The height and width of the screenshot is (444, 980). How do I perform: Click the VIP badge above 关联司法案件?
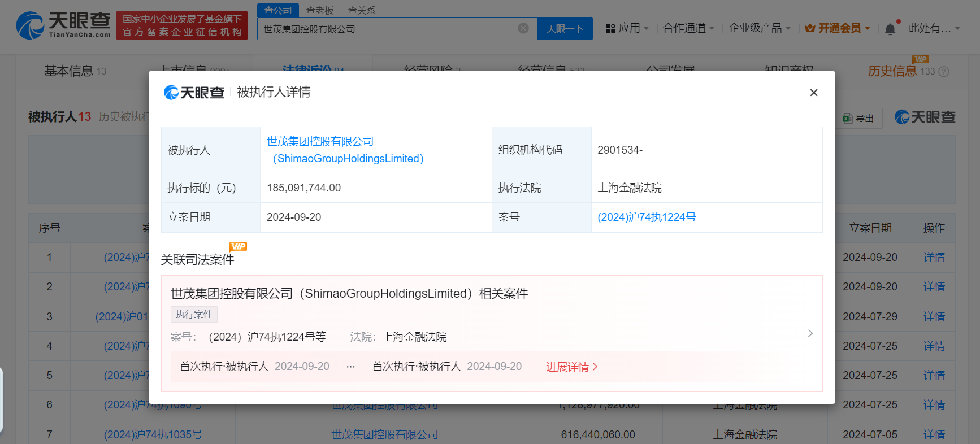pyautogui.click(x=239, y=246)
